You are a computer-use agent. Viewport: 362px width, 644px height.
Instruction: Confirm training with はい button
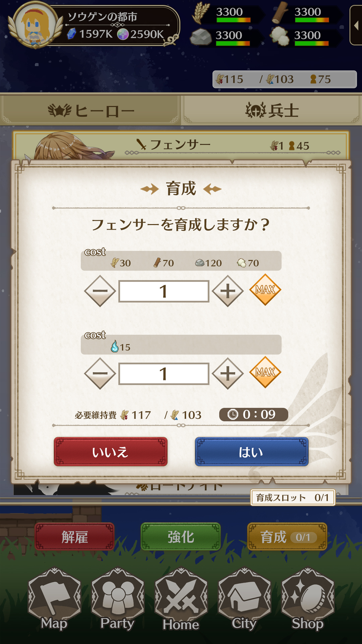pos(251,452)
